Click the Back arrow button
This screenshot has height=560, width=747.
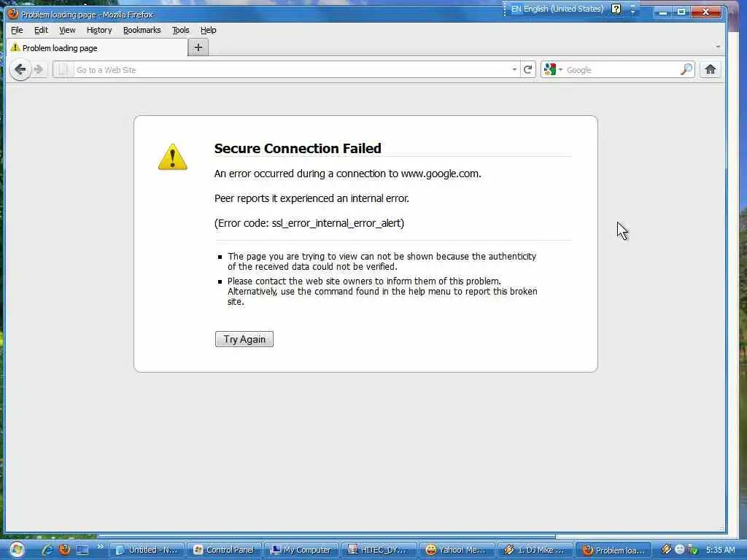tap(20, 70)
